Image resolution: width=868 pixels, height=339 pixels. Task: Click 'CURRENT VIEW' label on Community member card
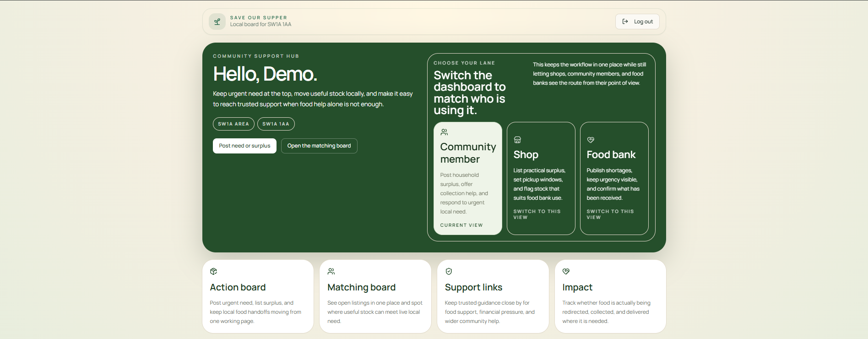pos(461,225)
